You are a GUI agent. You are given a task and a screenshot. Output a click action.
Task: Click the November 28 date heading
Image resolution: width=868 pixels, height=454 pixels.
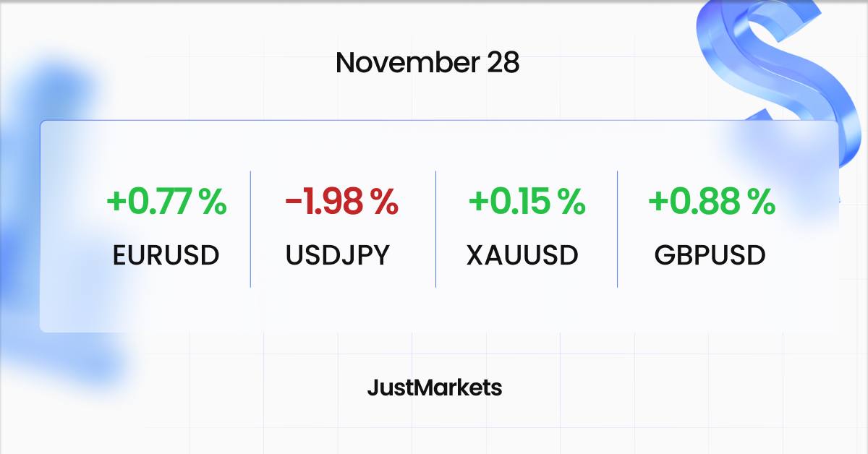tap(427, 63)
